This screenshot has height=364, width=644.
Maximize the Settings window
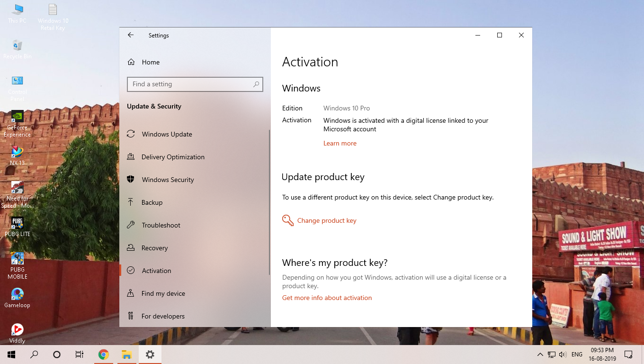click(x=499, y=35)
